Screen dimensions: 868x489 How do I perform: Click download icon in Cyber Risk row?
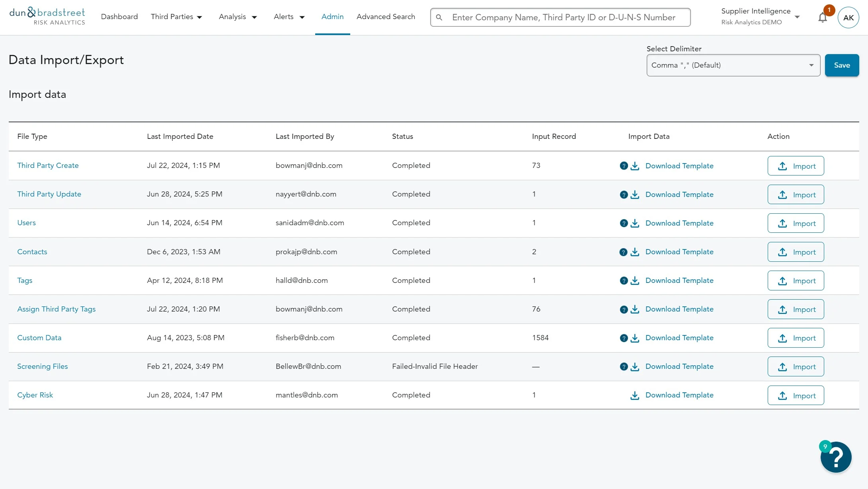point(635,395)
